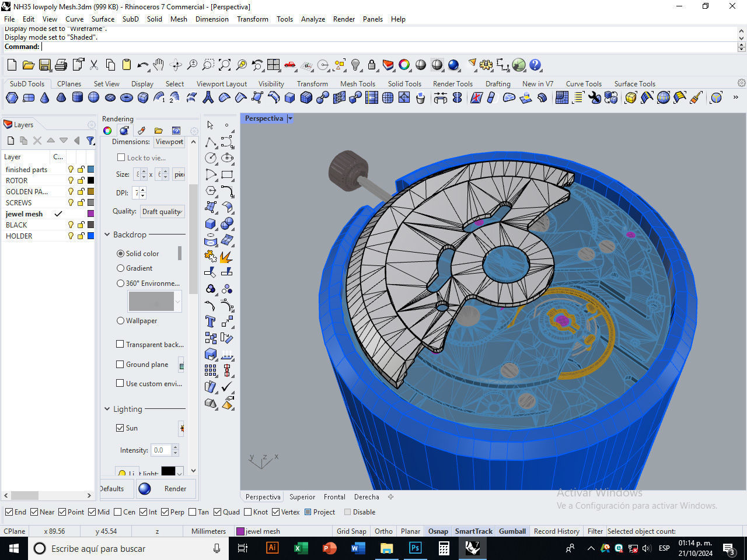Select the Wallpaper backdrop radio button
The height and width of the screenshot is (560, 747).
tap(121, 321)
